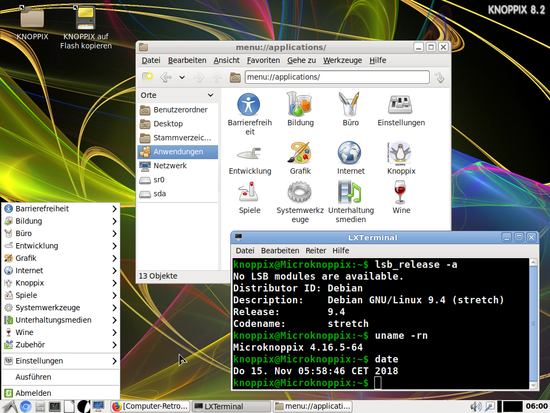Image resolution: width=550 pixels, height=413 pixels.
Task: Open the Systemwerkzeuge gear icon in file manager
Action: (300, 192)
